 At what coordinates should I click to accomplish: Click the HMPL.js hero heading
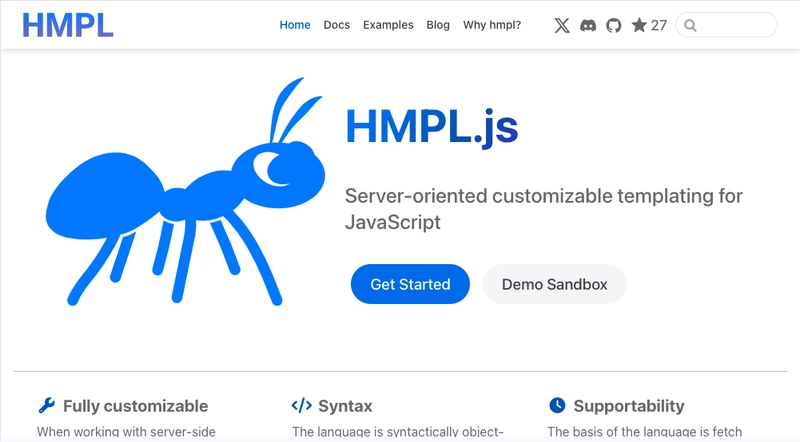click(x=432, y=128)
